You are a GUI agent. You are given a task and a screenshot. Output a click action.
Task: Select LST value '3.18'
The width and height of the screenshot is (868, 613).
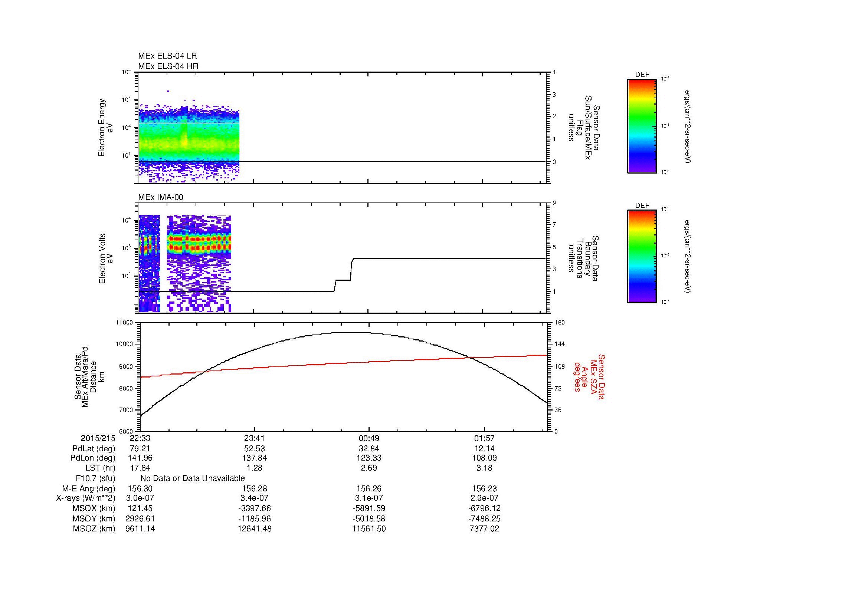click(x=484, y=468)
